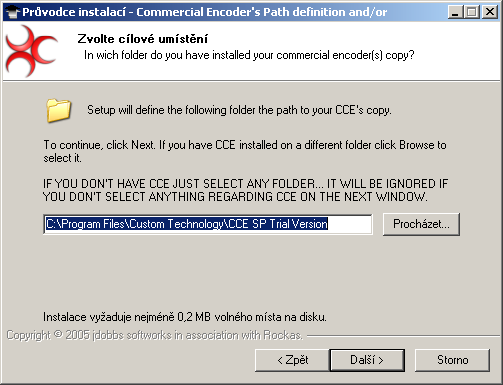Click the 'To continue, click Next' instruction text
Image resolution: width=503 pixels, height=385 pixels.
(x=245, y=151)
